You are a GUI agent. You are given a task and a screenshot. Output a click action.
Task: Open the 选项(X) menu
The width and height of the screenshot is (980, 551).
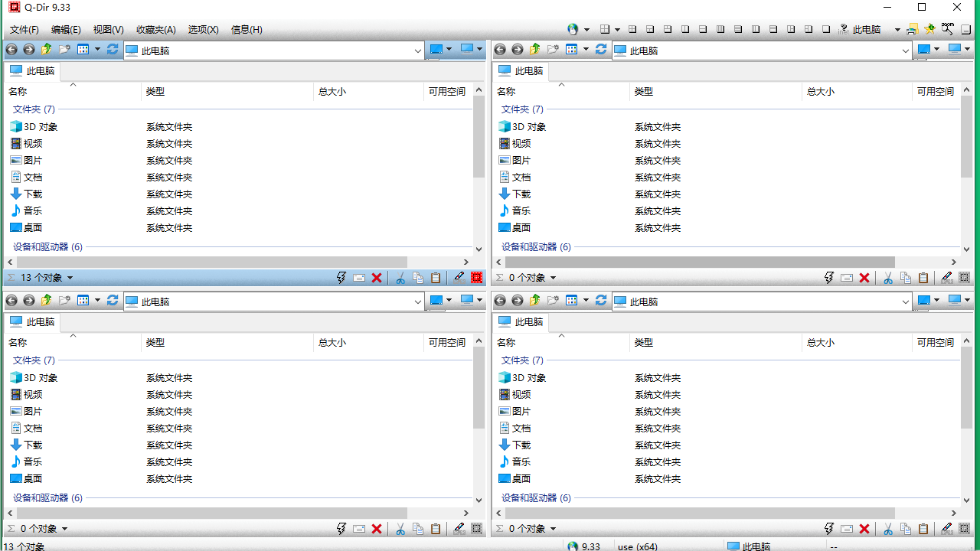pos(203,30)
